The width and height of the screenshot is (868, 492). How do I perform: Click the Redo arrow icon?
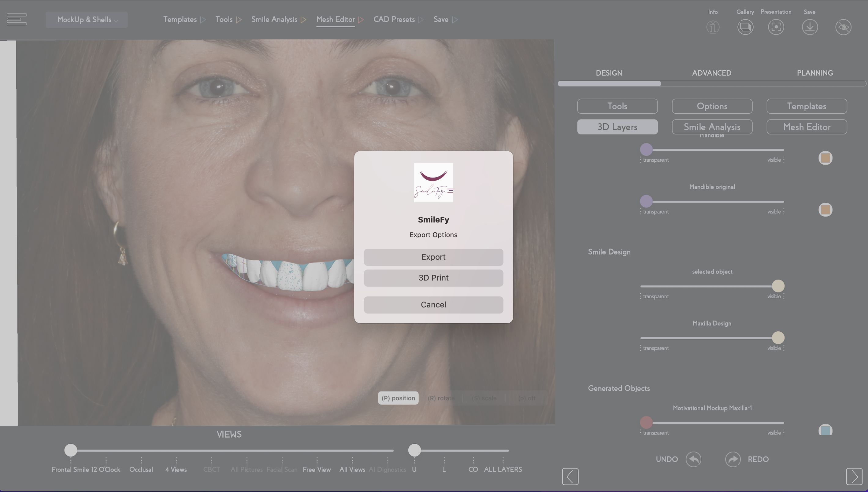(733, 459)
